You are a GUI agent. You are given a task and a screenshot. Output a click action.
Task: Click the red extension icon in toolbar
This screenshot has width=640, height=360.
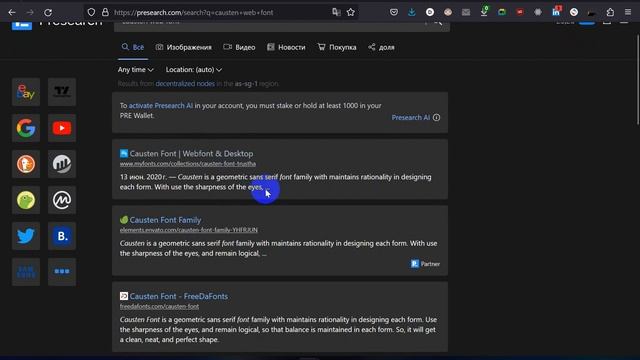[520, 12]
